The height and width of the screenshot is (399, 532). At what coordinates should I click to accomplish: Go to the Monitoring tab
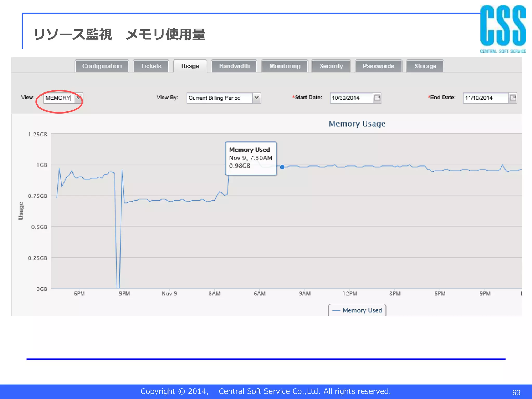click(285, 66)
